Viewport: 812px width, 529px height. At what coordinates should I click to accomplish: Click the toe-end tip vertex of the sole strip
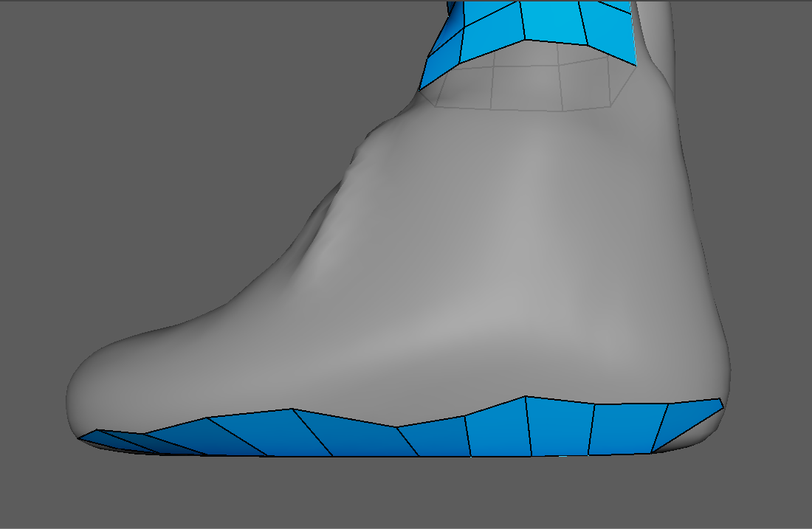tap(78, 438)
